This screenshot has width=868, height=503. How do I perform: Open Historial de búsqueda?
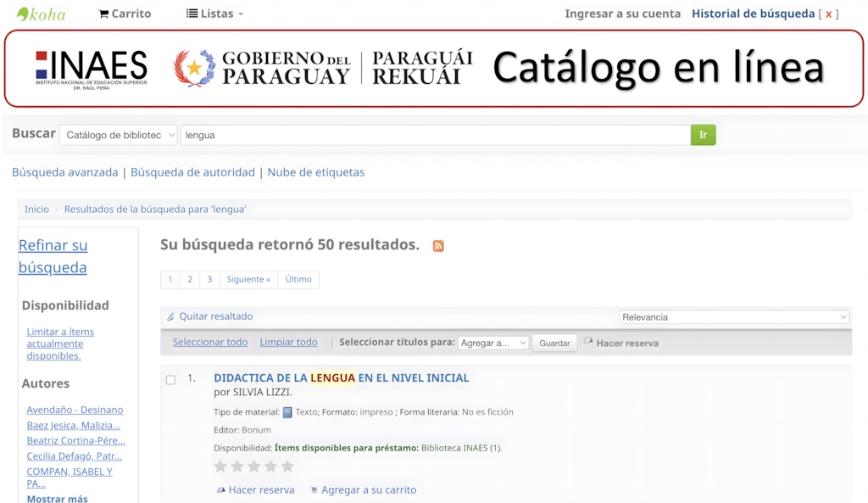[x=754, y=14]
